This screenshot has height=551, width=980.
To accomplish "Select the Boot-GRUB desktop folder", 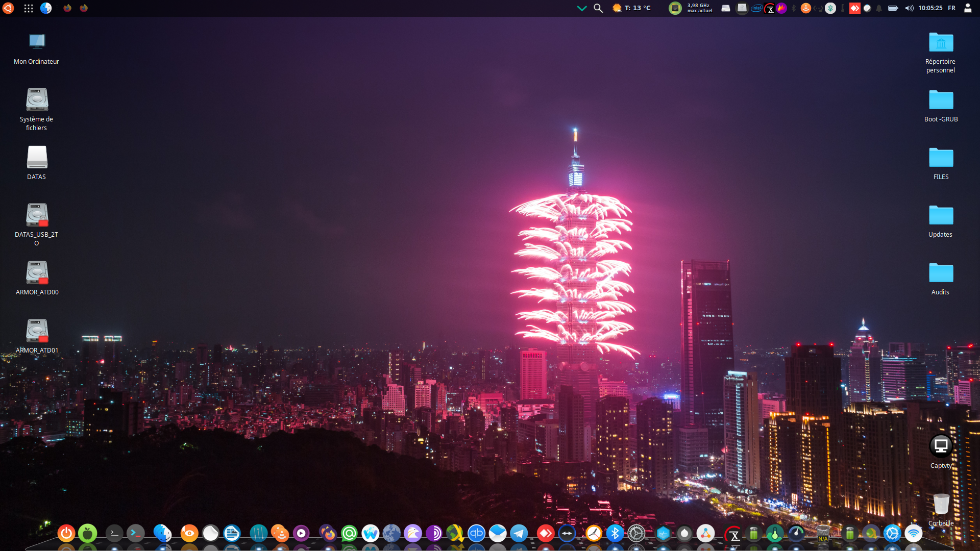I will point(941,101).
